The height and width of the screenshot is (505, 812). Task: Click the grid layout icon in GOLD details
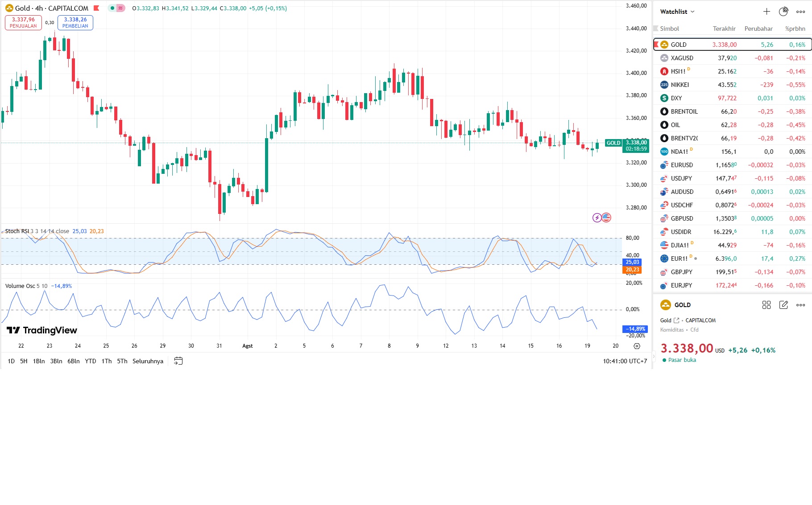point(766,305)
